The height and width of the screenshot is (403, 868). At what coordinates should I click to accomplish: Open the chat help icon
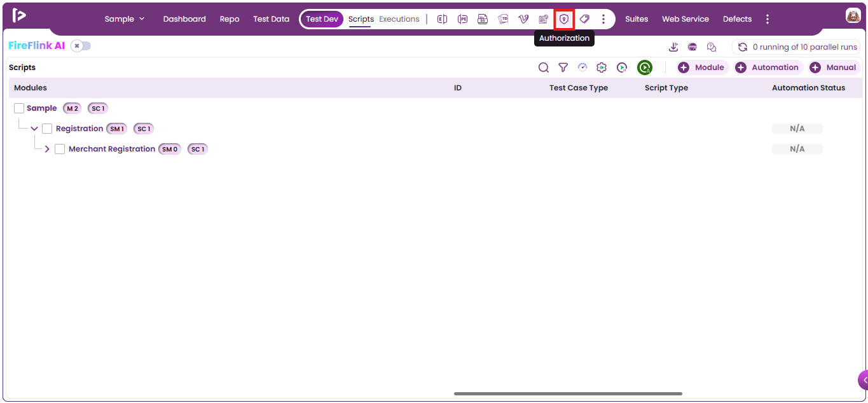(x=712, y=47)
